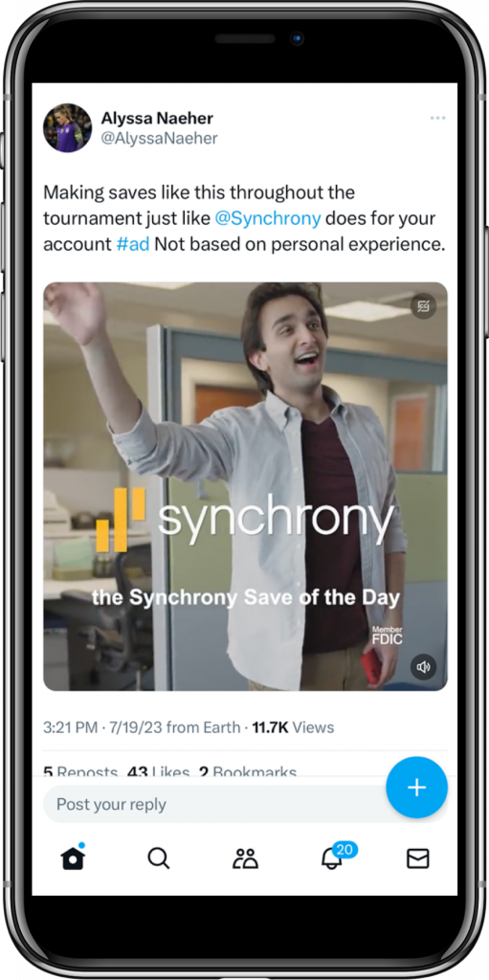View the 43 Likes list

158,772
